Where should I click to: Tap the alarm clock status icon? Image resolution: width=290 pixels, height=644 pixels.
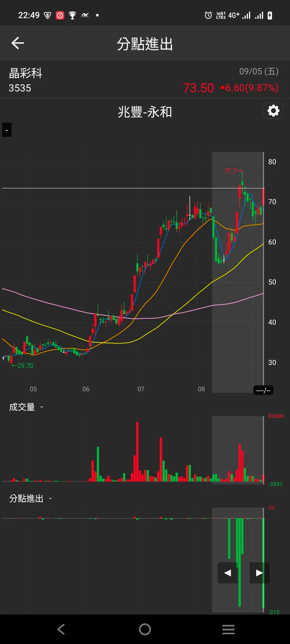[208, 15]
